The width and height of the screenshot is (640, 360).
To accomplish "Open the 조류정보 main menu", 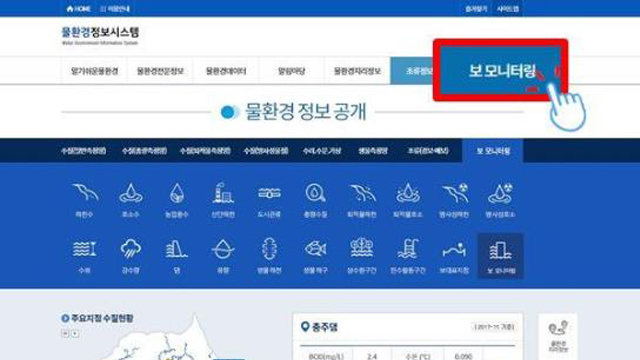I will click(412, 71).
